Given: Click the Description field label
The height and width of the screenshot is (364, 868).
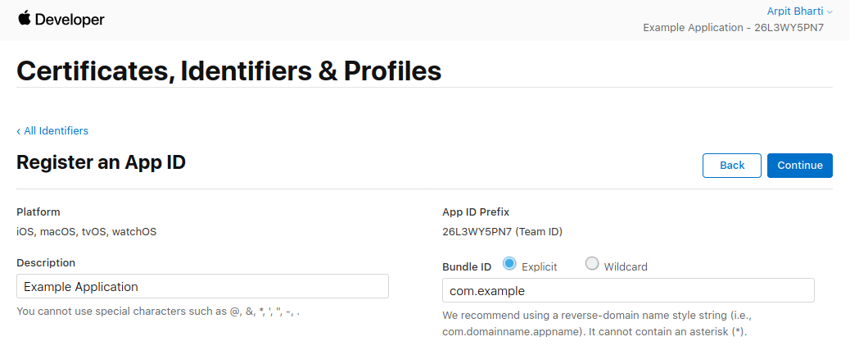Looking at the screenshot, I should [x=46, y=262].
